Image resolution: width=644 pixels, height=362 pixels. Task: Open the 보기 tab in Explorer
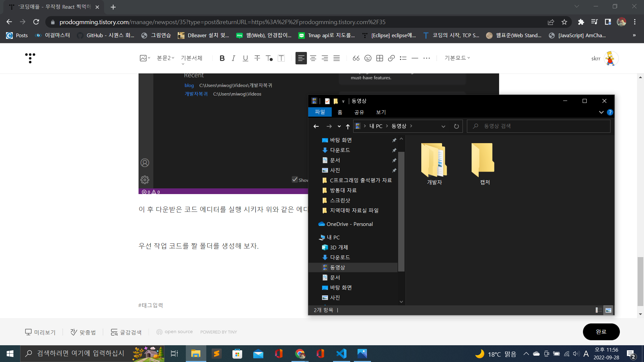tap(381, 112)
